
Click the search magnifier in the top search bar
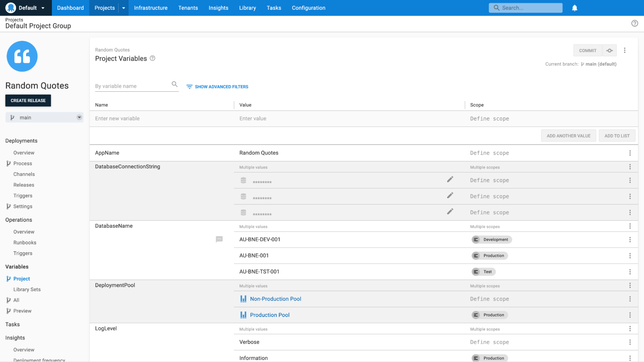[496, 7]
